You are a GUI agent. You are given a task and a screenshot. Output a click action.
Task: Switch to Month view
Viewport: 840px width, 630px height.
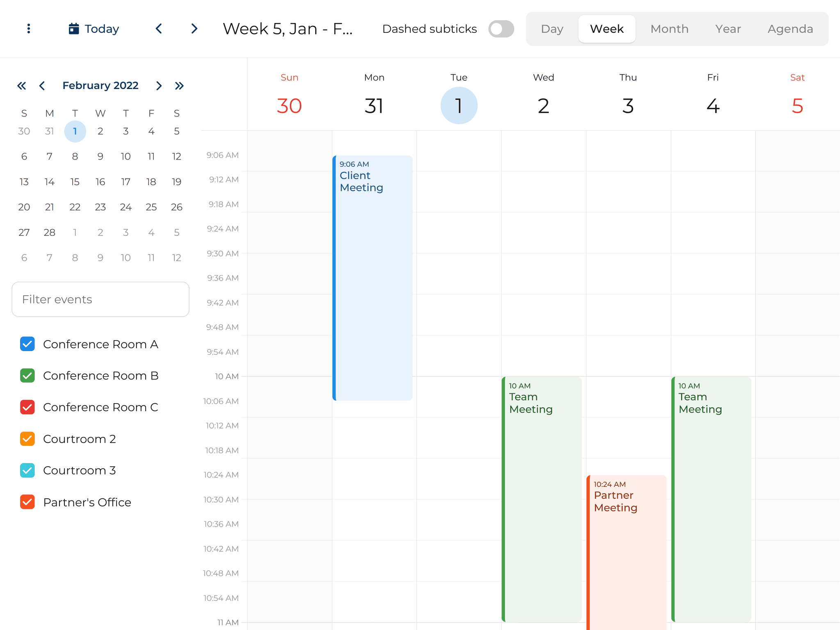(669, 29)
